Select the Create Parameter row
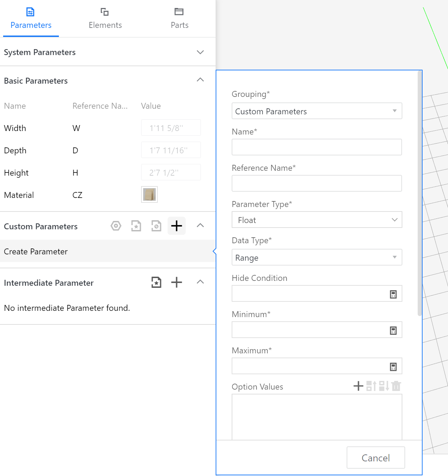448x476 pixels. point(108,251)
